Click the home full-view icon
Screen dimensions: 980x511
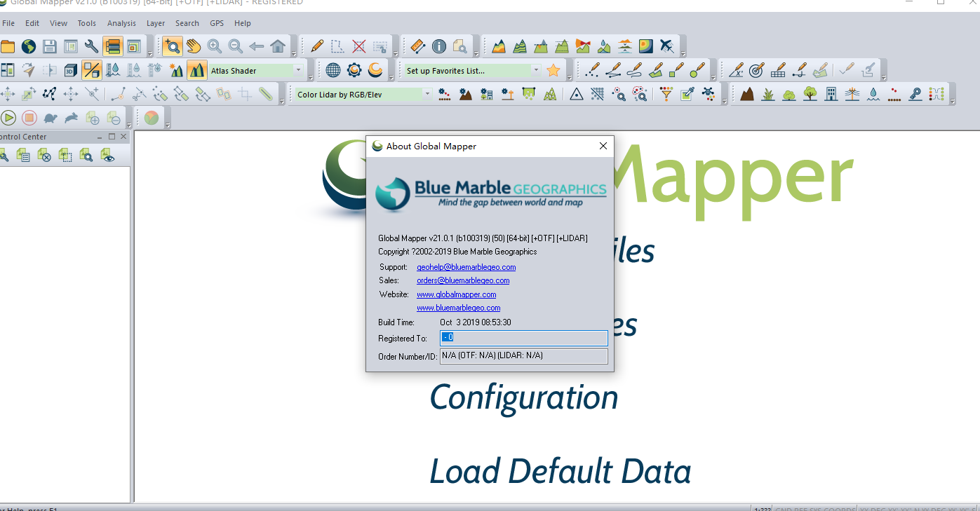point(278,47)
